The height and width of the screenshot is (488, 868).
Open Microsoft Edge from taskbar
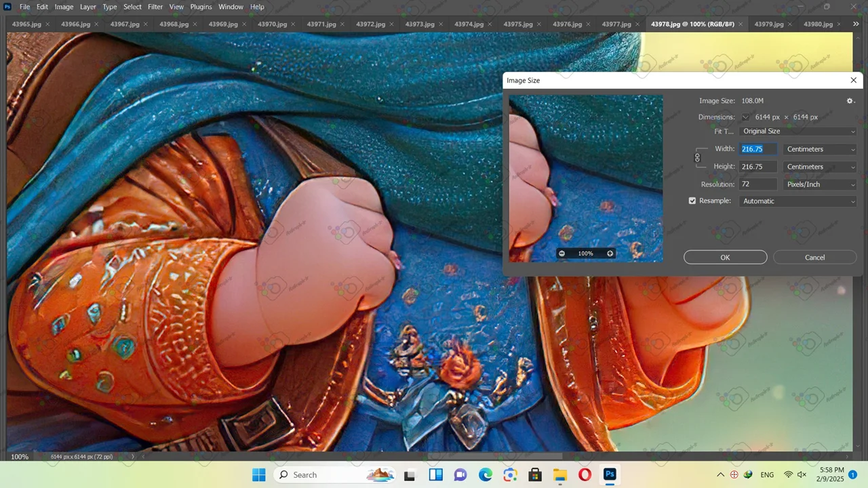(486, 474)
